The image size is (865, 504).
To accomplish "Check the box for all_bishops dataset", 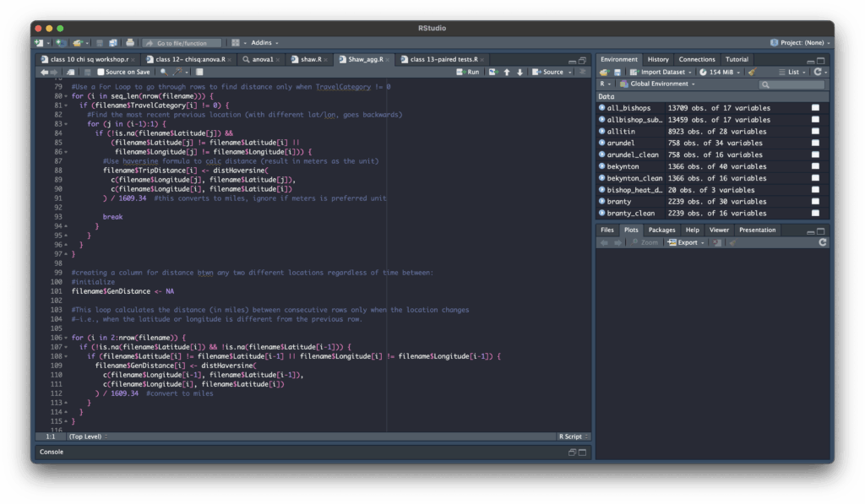I will pyautogui.click(x=815, y=108).
